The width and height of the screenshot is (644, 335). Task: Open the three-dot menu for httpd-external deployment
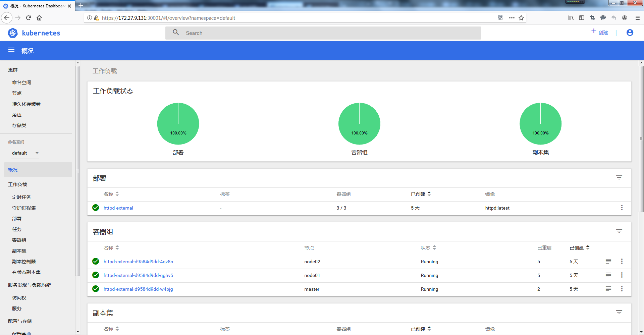622,208
